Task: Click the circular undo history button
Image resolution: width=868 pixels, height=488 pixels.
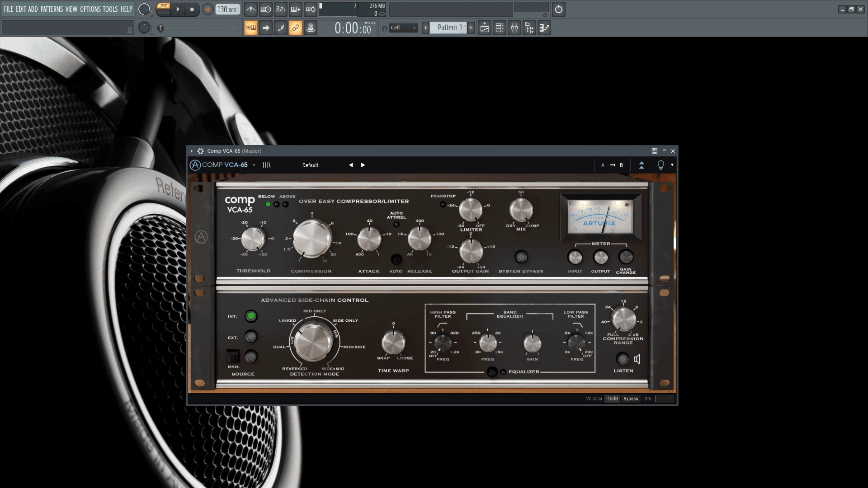Action: 559,9
